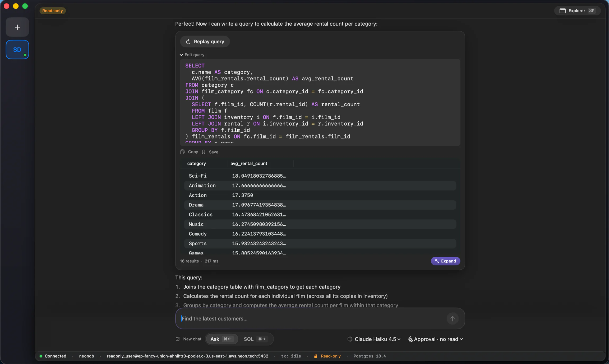609x364 pixels.
Task: Start a new chat
Action: (188, 339)
